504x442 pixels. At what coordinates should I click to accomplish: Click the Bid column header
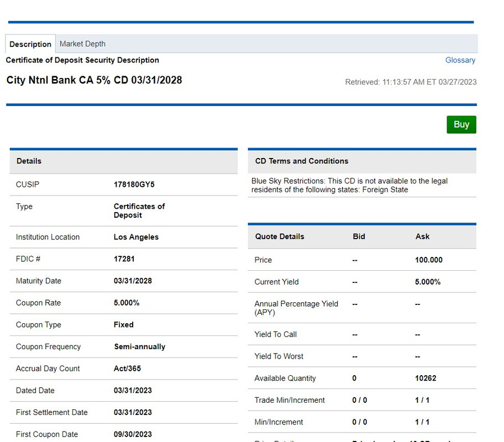pyautogui.click(x=359, y=236)
